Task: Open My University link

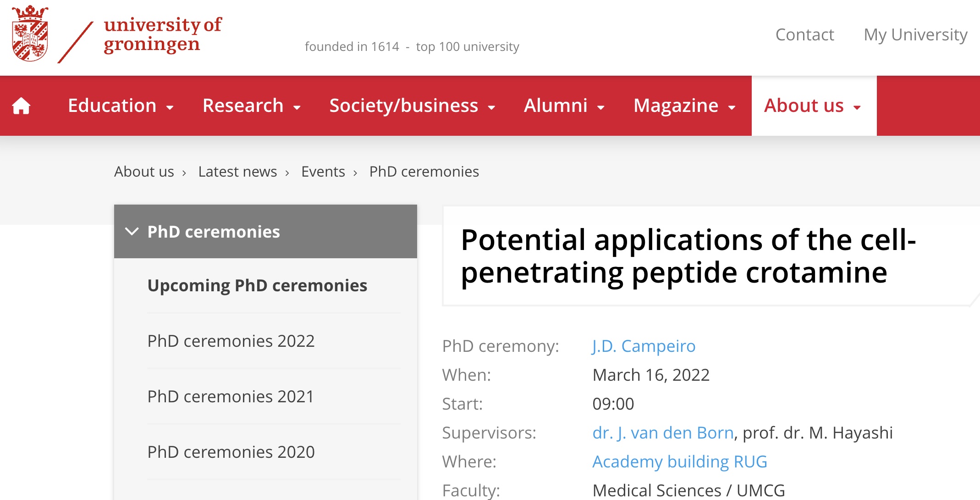Action: coord(915,35)
